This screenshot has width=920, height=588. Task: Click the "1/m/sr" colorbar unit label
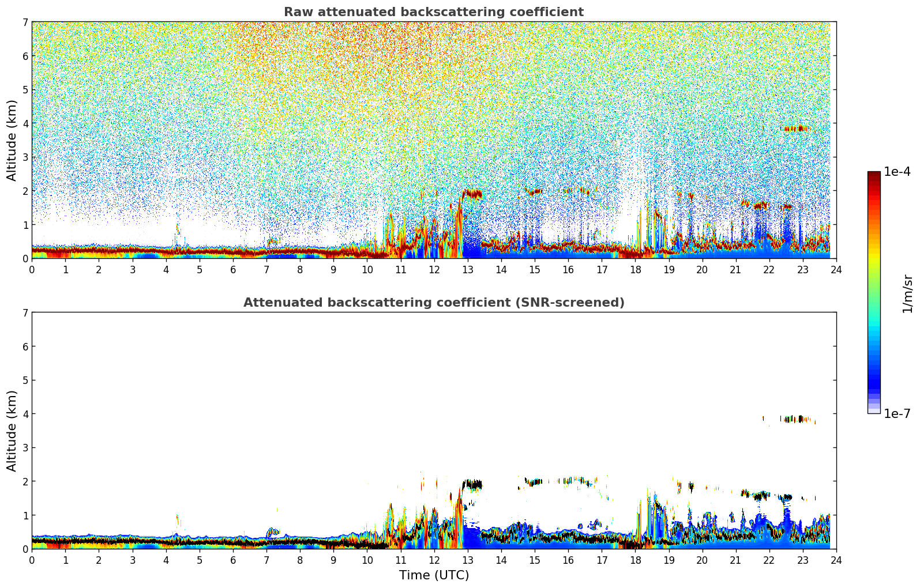908,293
